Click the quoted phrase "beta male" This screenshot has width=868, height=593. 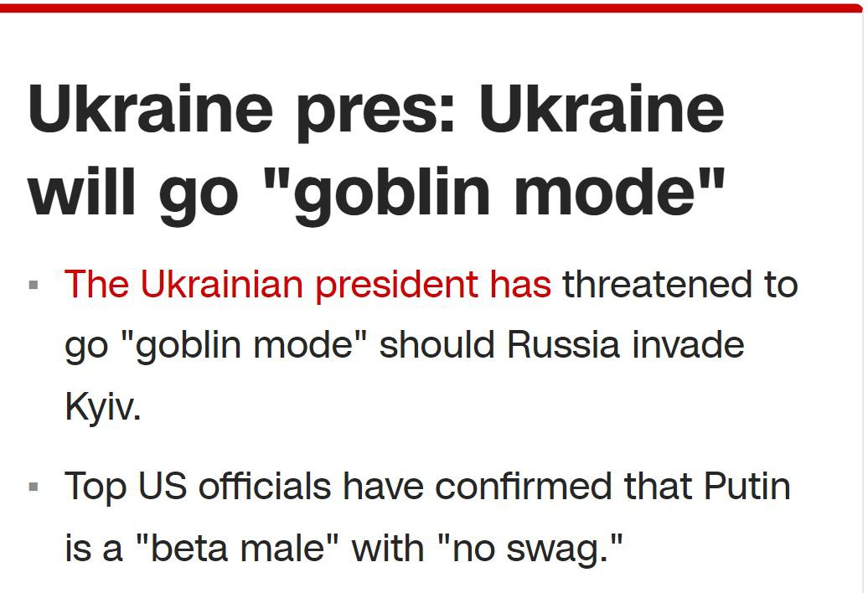[x=237, y=549]
